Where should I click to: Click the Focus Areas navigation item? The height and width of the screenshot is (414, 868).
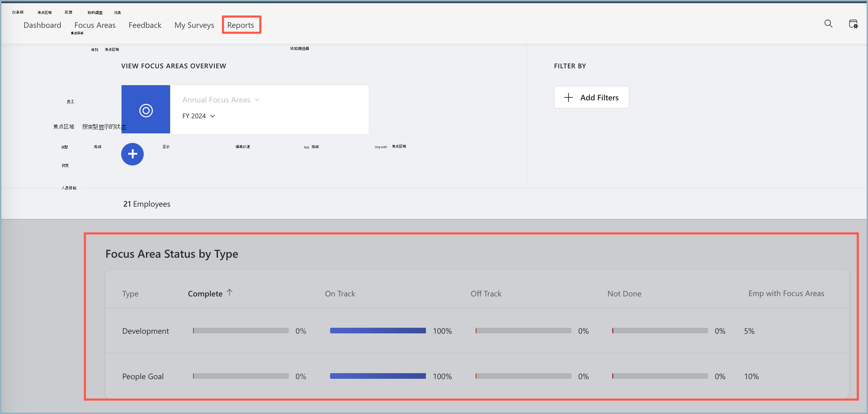coord(95,24)
